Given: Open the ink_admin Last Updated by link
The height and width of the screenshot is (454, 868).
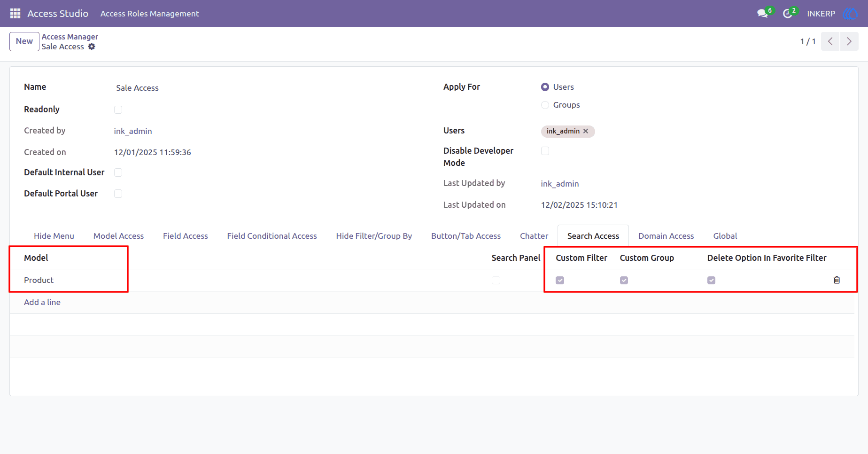Looking at the screenshot, I should click(560, 184).
